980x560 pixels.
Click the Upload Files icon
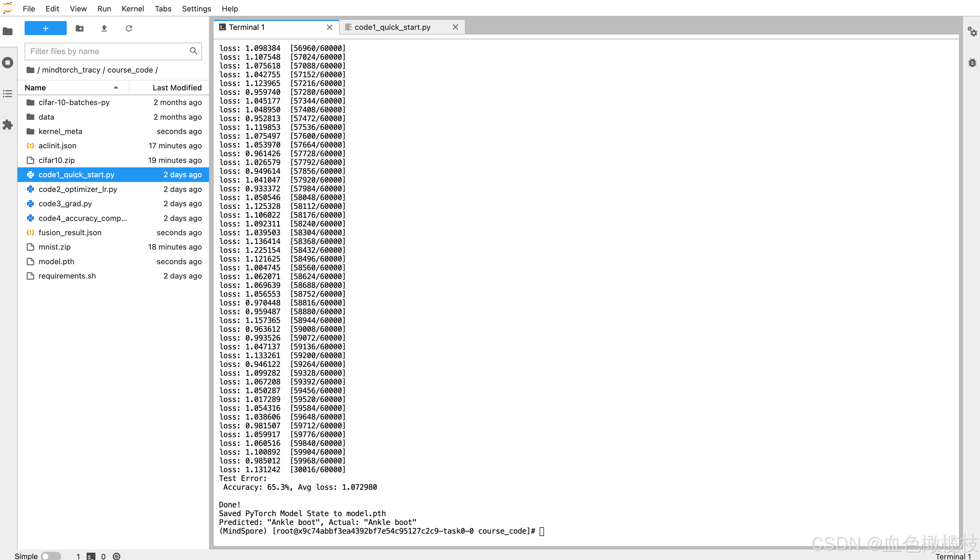point(104,28)
